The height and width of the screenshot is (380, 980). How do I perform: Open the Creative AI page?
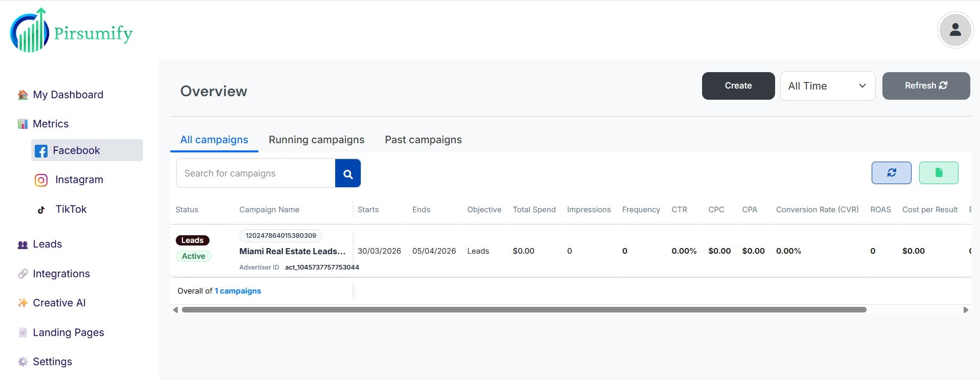(x=59, y=303)
